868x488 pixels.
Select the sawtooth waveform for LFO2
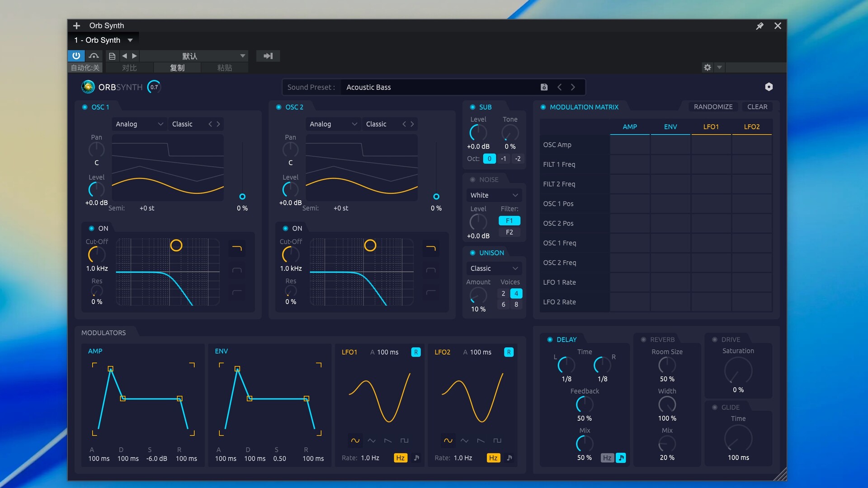[481, 441]
